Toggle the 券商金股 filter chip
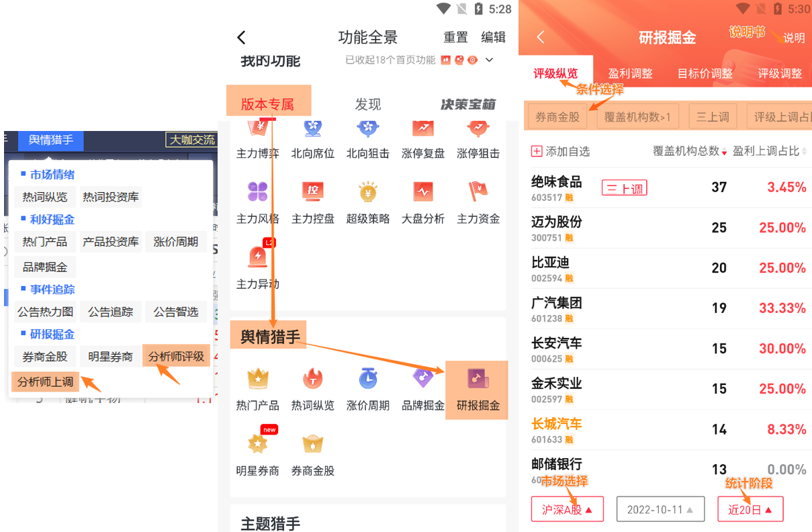 557,117
